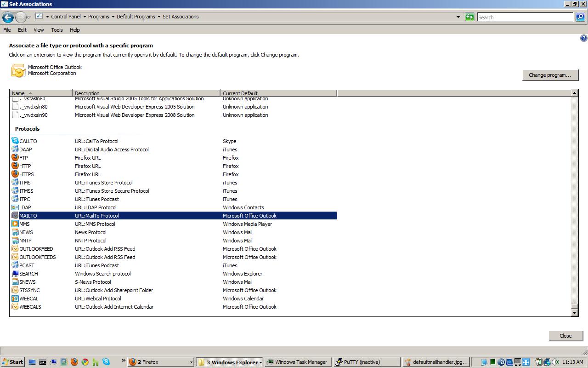
Task: Expand the Programs breadcrumb arrow
Action: tap(113, 17)
